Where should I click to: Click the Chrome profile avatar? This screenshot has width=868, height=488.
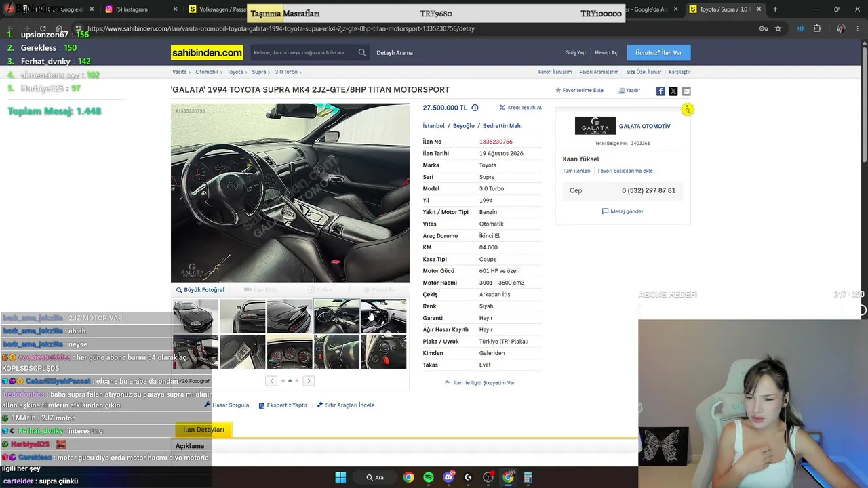pos(841,28)
